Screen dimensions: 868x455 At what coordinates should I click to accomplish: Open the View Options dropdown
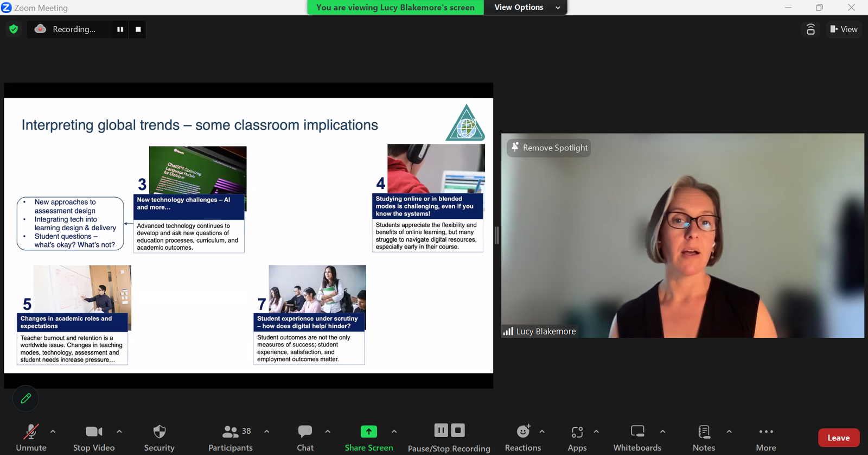(x=525, y=8)
